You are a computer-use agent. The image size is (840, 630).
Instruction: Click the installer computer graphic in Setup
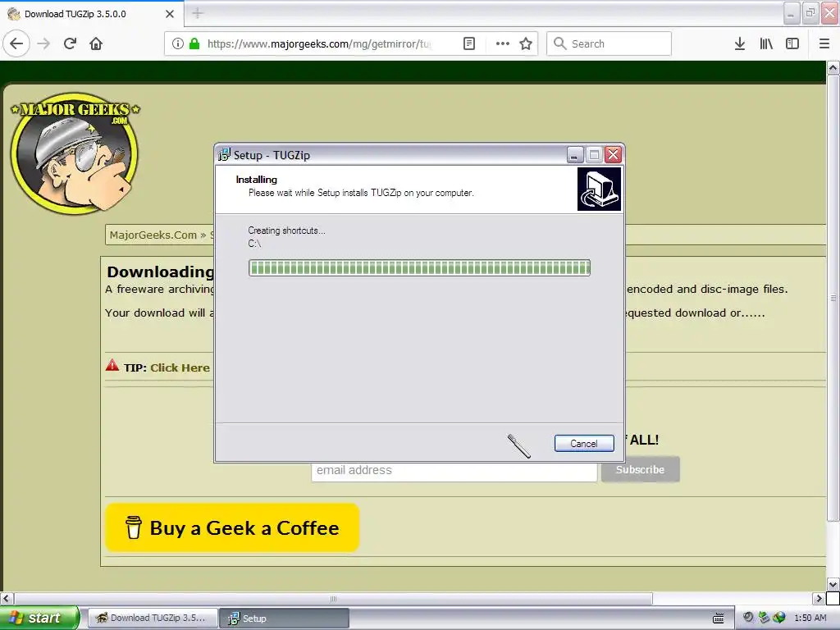[599, 189]
